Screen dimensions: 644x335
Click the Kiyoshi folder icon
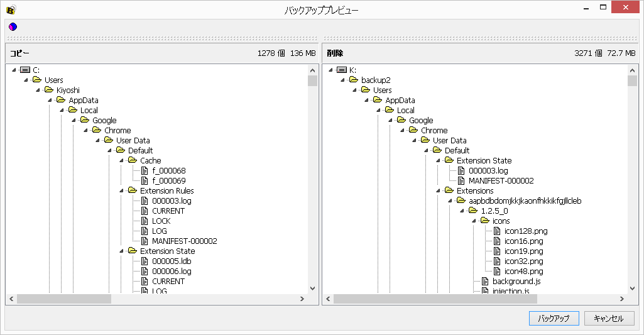point(49,90)
